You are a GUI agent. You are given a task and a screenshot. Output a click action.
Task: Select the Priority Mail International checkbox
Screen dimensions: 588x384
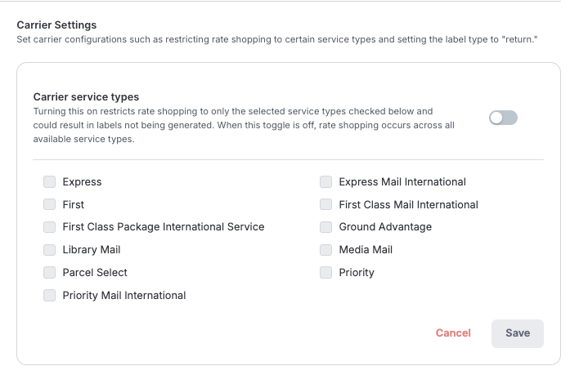click(x=50, y=295)
